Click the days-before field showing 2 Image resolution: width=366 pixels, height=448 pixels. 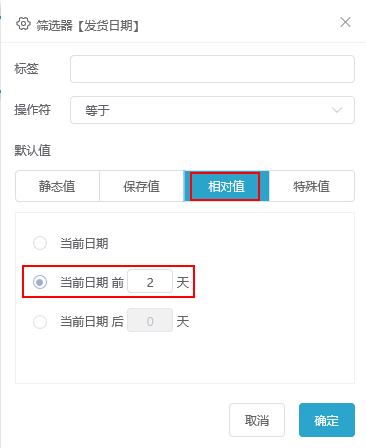(x=150, y=282)
